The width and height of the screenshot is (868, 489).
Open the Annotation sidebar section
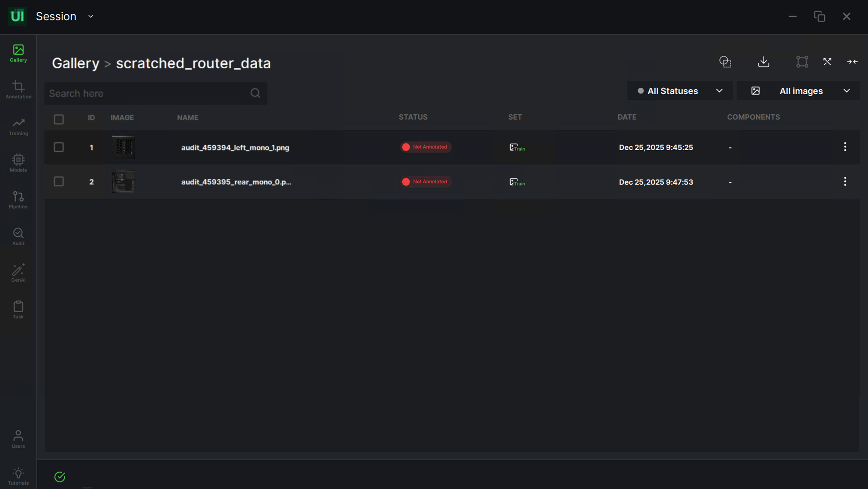click(x=18, y=90)
